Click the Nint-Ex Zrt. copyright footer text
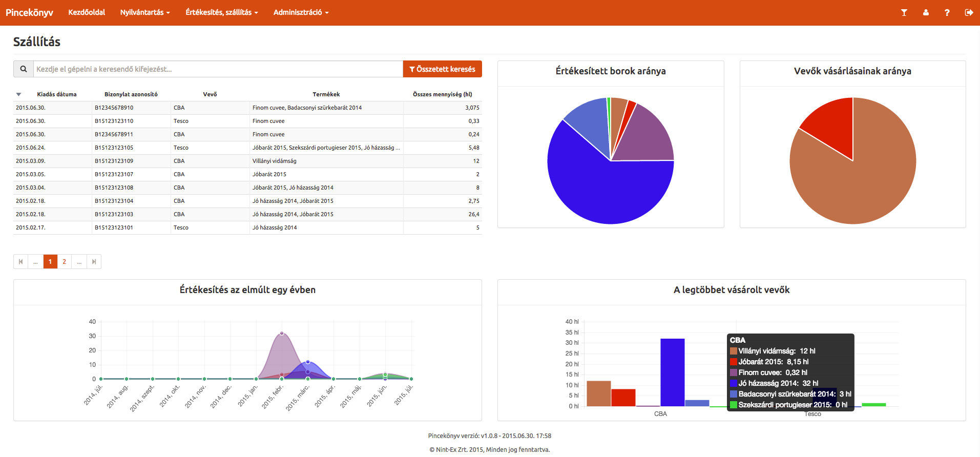Viewport: 980px width, 457px height. tap(490, 450)
